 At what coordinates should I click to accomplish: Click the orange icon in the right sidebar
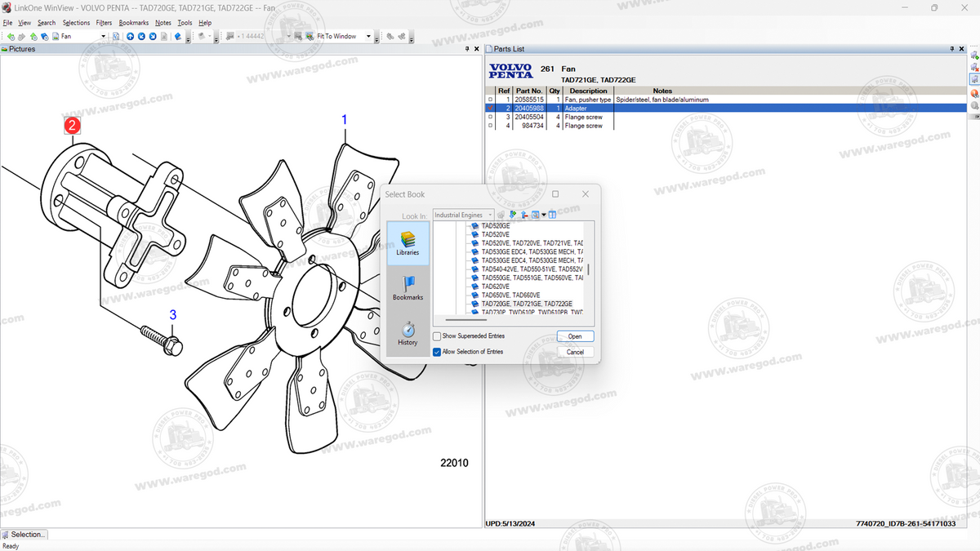point(974,93)
